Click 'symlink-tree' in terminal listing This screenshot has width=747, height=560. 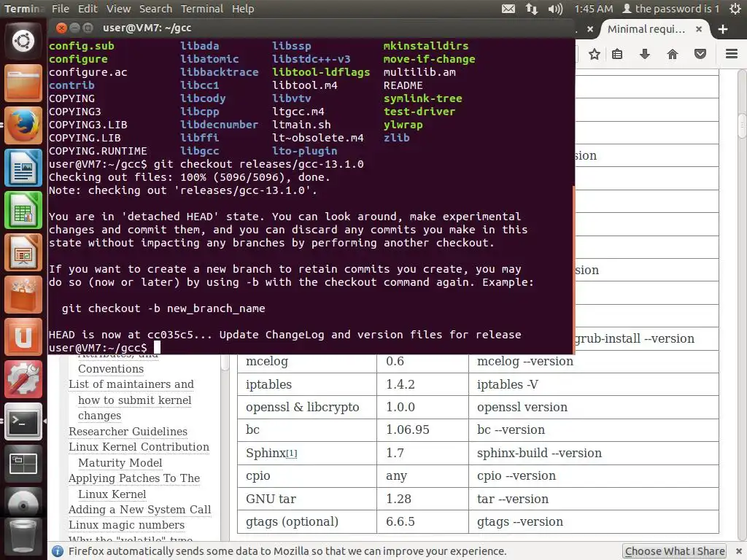(422, 98)
